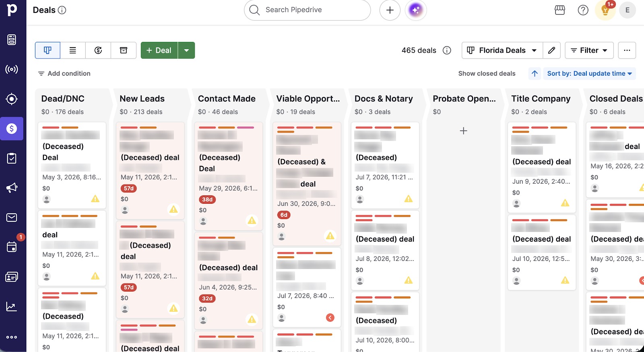Open the Leads inbox sidebar icon
644x352 pixels.
pyautogui.click(x=12, y=39)
